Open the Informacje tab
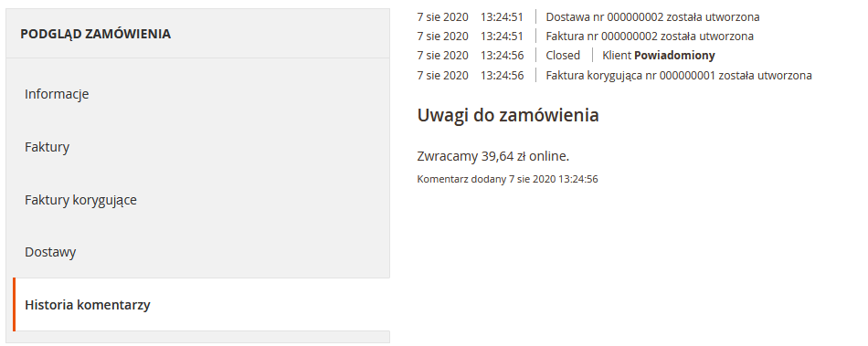This screenshot has width=868, height=346. coord(57,94)
